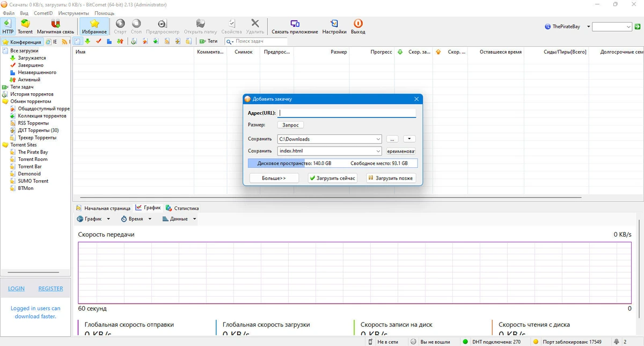Open the Вид menu
The image size is (644, 346).
pos(24,13)
